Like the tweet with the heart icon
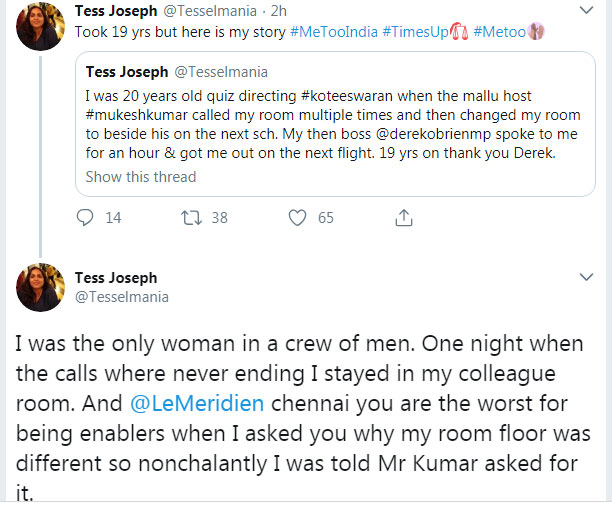The width and height of the screenshot is (612, 506). [296, 217]
